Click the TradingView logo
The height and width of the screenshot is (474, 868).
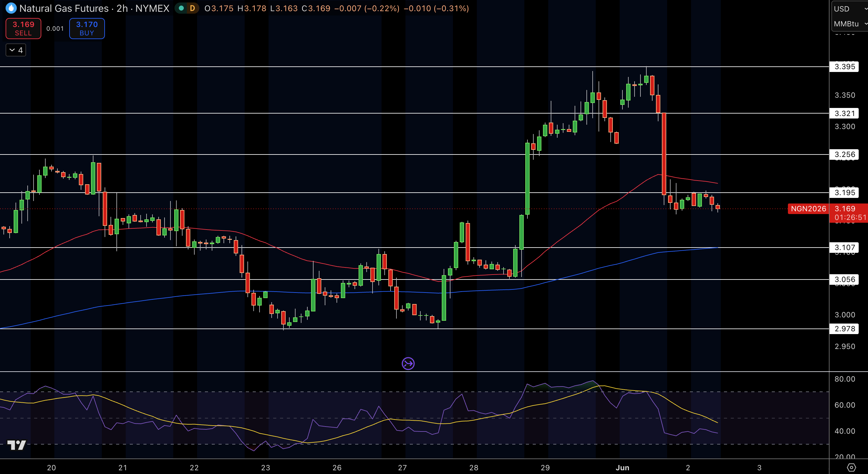pyautogui.click(x=16, y=445)
